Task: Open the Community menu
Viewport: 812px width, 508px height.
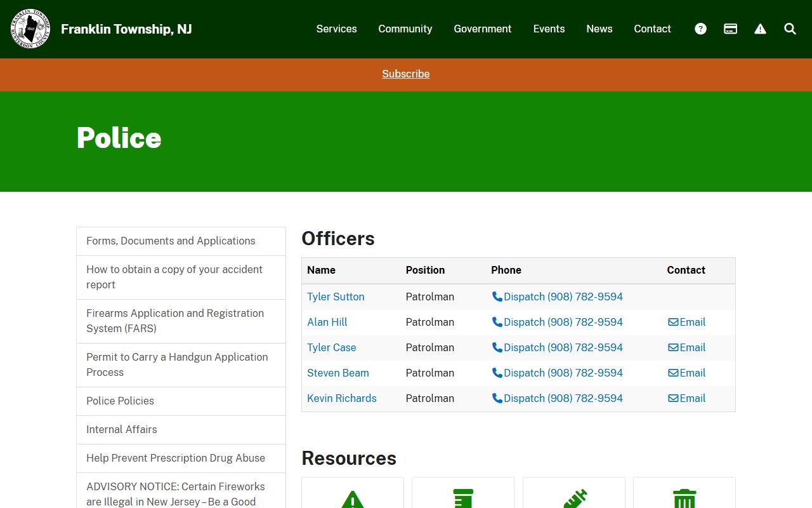Action: 405,29
